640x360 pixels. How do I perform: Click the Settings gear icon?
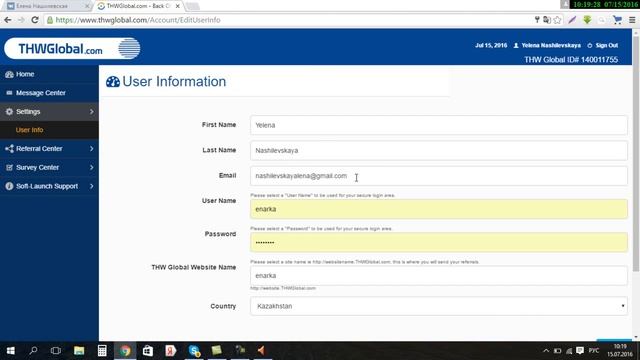click(9, 111)
